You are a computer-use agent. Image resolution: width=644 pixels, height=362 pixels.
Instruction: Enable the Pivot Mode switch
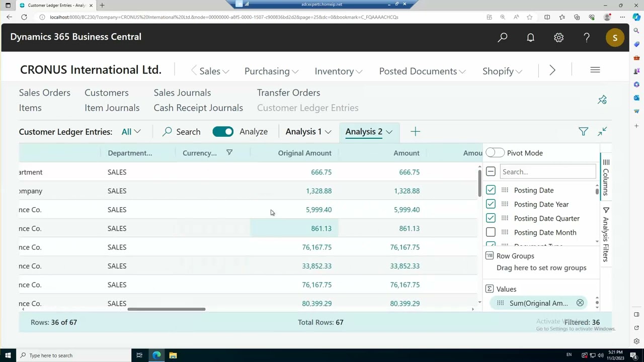(495, 153)
